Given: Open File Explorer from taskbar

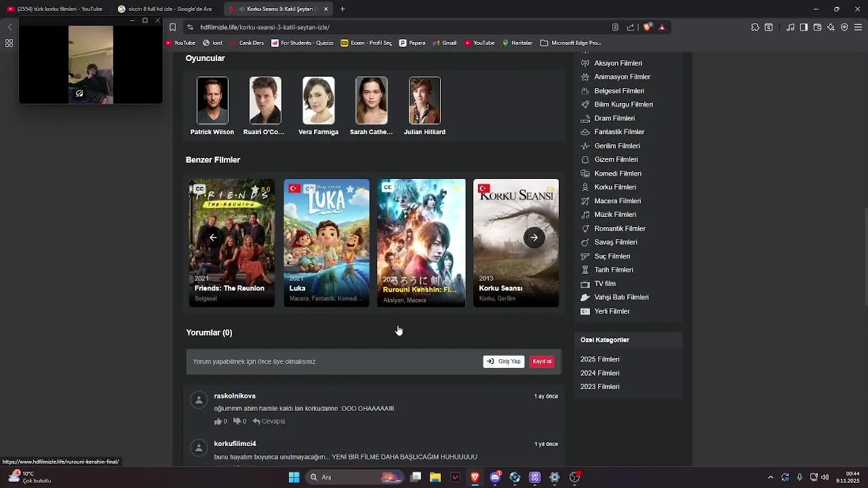Looking at the screenshot, I should click(435, 477).
